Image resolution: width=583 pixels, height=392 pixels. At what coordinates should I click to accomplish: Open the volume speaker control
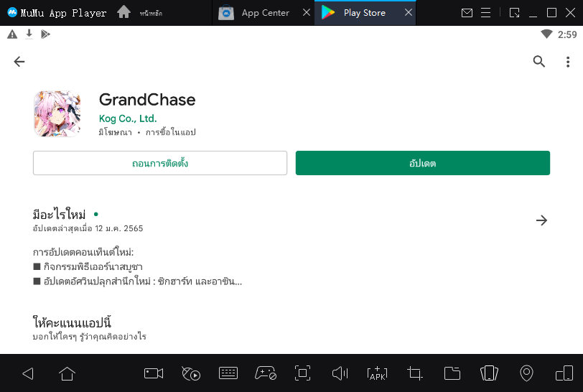pos(340,373)
